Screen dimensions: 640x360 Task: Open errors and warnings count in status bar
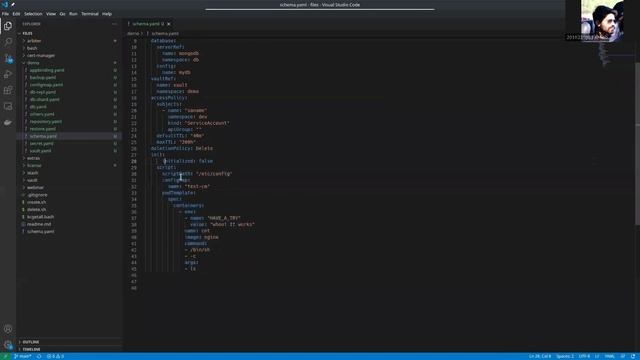[56, 356]
